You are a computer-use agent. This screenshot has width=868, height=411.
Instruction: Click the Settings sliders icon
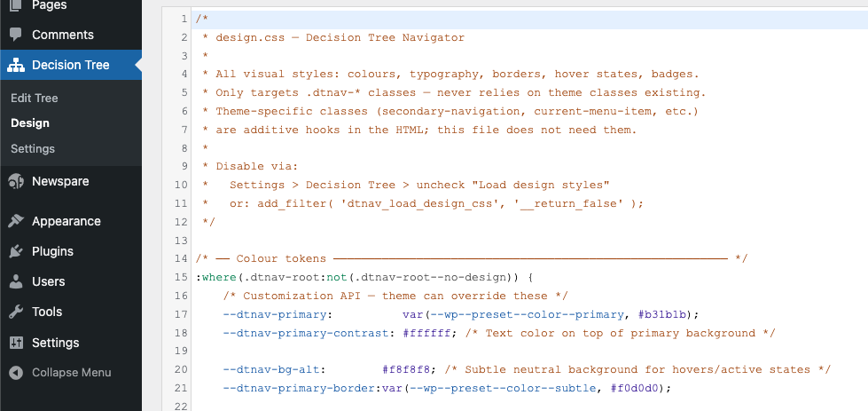click(x=16, y=343)
